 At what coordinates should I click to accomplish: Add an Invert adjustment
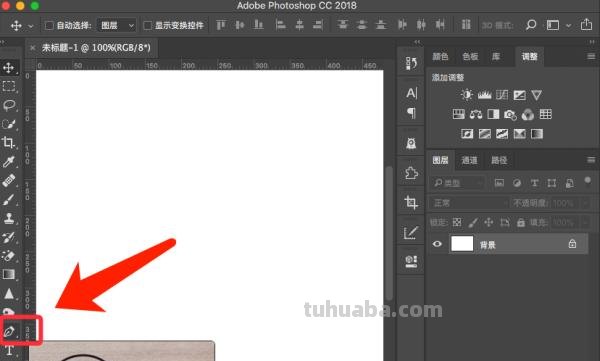467,134
